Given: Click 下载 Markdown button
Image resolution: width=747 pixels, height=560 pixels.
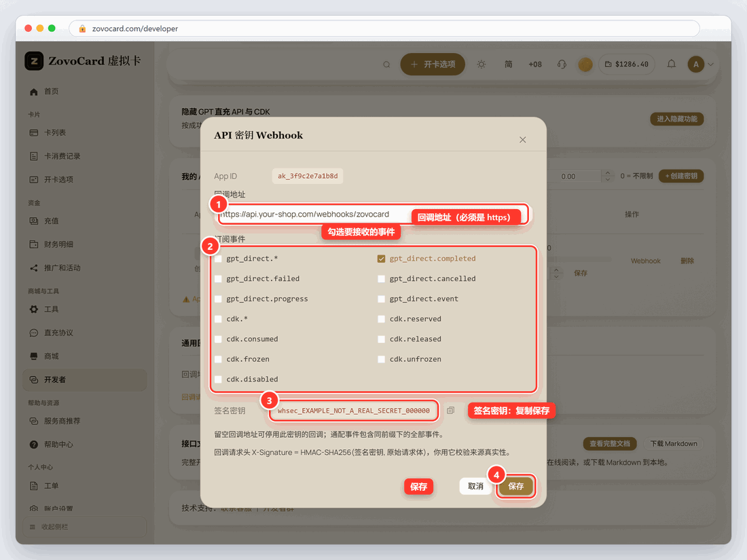Looking at the screenshot, I should 674,444.
